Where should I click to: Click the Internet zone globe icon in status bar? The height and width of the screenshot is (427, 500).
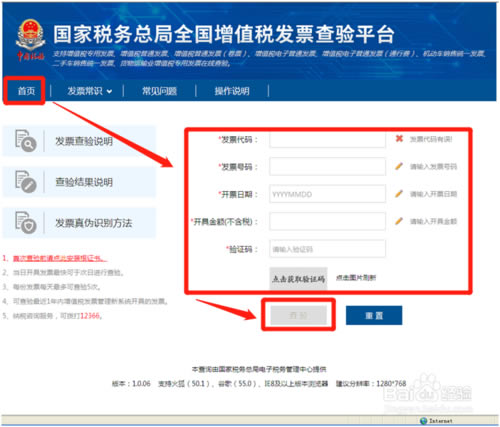tap(424, 421)
